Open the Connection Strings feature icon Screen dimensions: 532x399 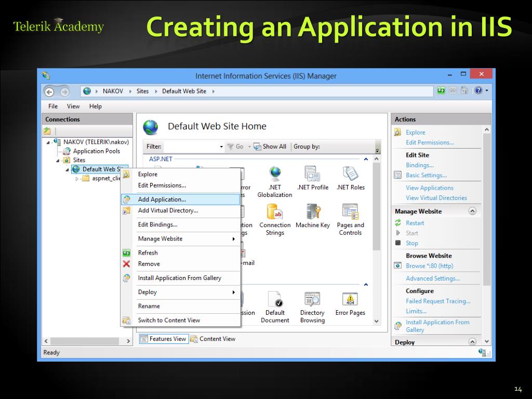click(275, 220)
